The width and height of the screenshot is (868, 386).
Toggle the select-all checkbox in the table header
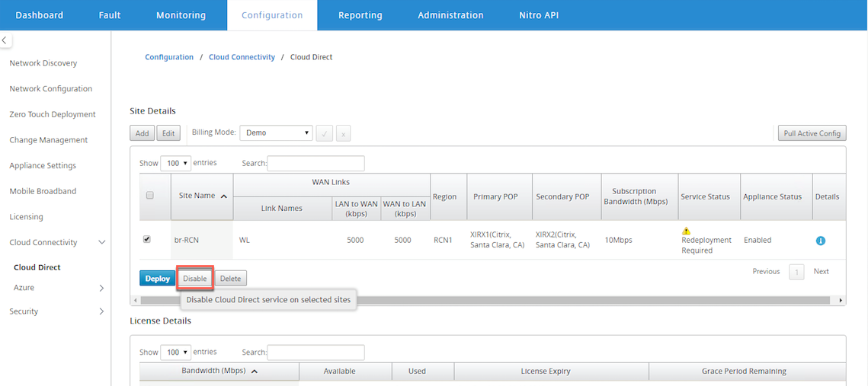pyautogui.click(x=149, y=195)
